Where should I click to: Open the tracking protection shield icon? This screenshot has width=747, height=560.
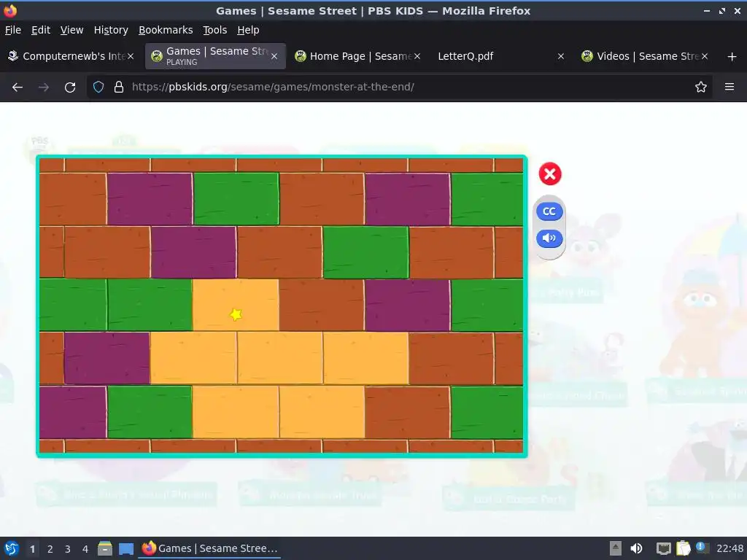tap(98, 87)
